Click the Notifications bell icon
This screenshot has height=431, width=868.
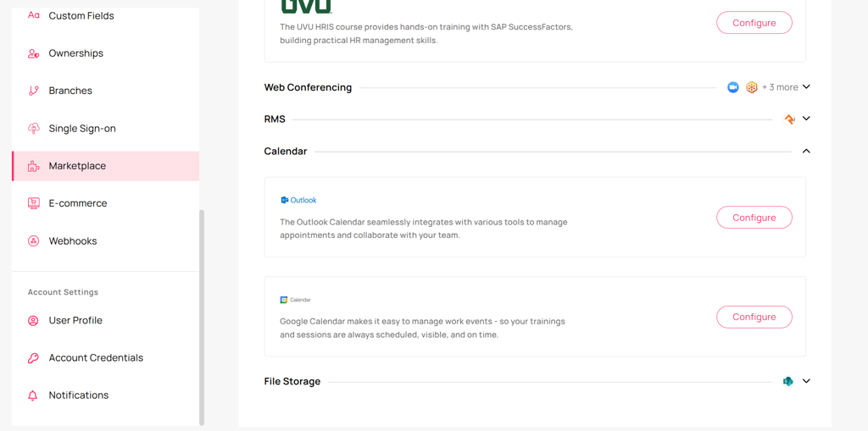(x=34, y=395)
